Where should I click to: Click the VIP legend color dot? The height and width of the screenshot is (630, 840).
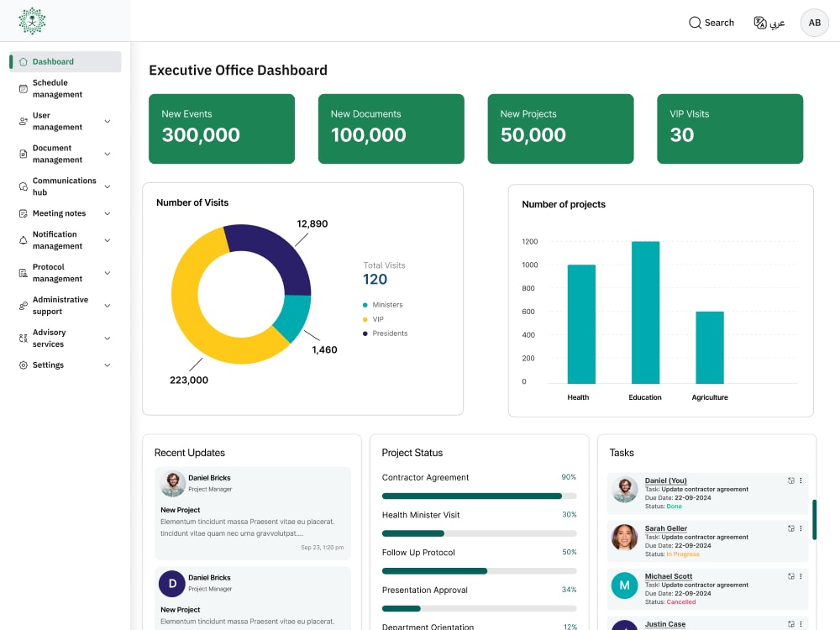[365, 320]
